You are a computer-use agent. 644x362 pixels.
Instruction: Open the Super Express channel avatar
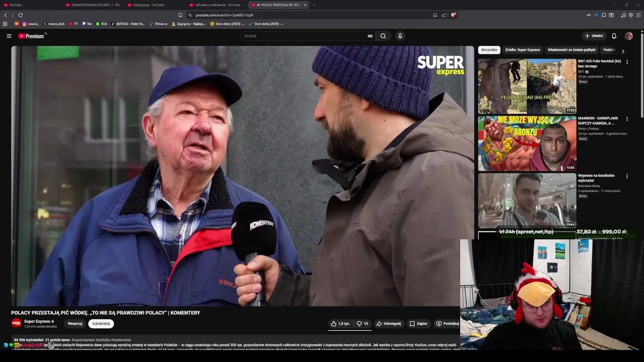click(17, 323)
